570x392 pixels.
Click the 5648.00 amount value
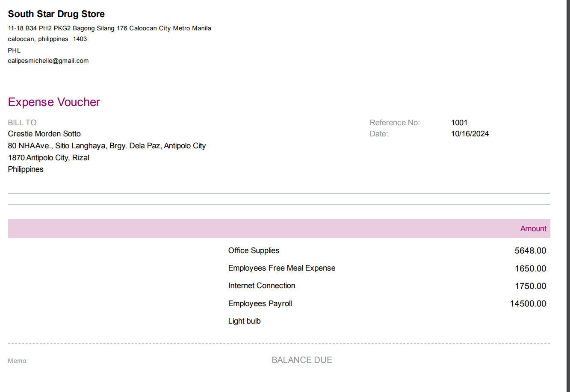point(530,251)
